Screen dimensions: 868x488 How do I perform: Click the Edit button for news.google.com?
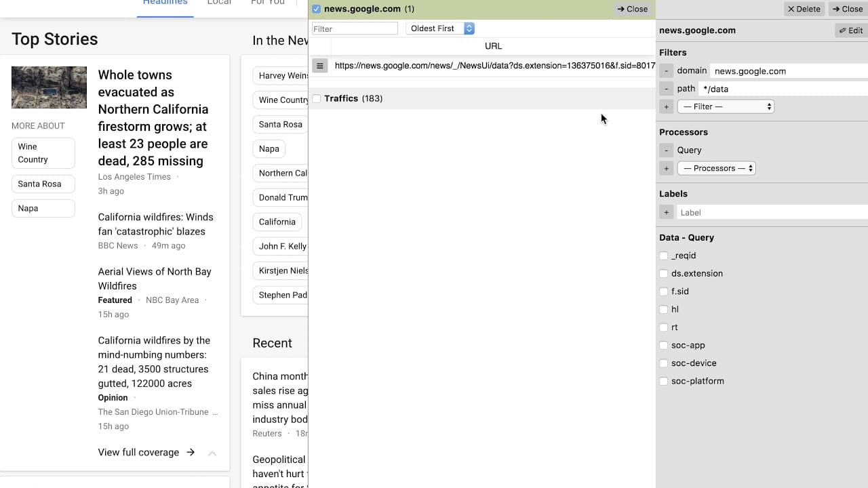[x=851, y=30]
